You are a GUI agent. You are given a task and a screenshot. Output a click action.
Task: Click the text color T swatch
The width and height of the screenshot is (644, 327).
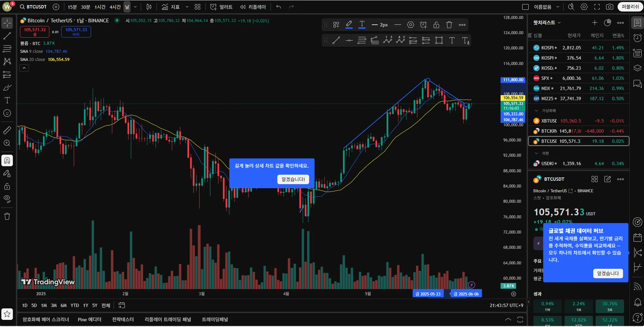pyautogui.click(x=362, y=25)
